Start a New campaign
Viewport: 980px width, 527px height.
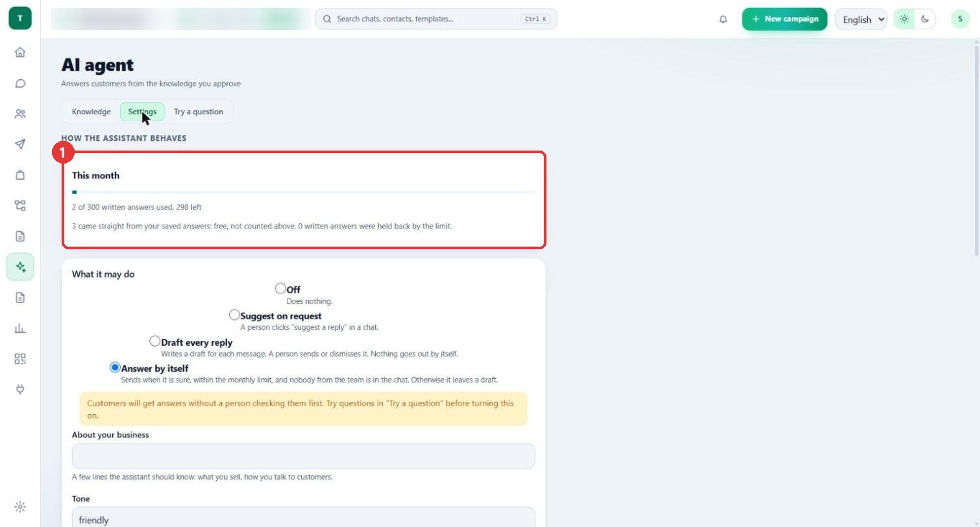(785, 19)
